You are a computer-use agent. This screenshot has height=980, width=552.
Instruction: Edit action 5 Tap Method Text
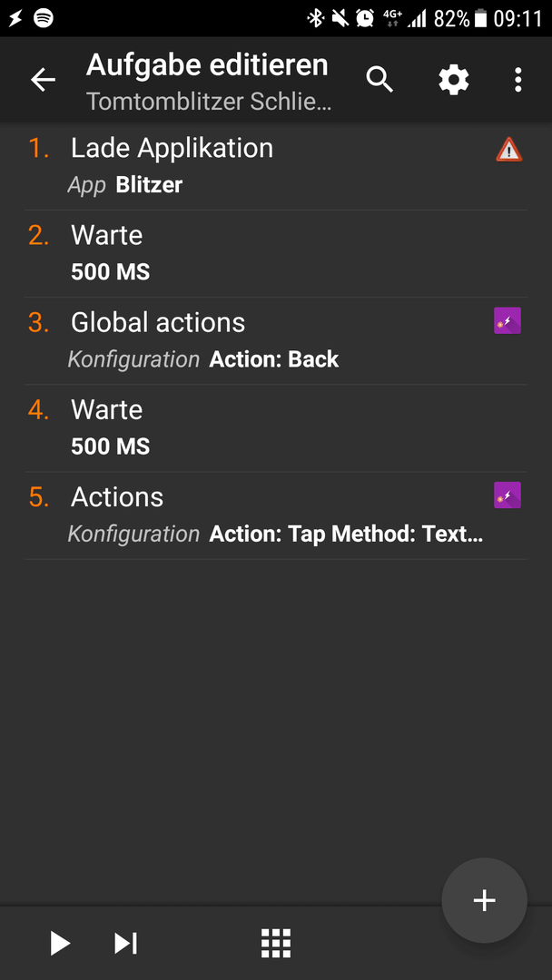[276, 515]
